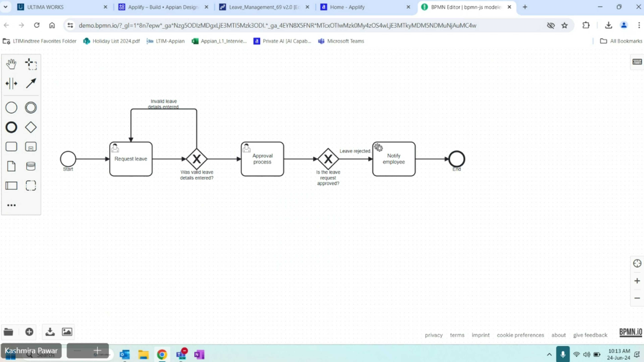This screenshot has height=362, width=644.
Task: Create a task rectangle from palette
Action: [x=11, y=147]
